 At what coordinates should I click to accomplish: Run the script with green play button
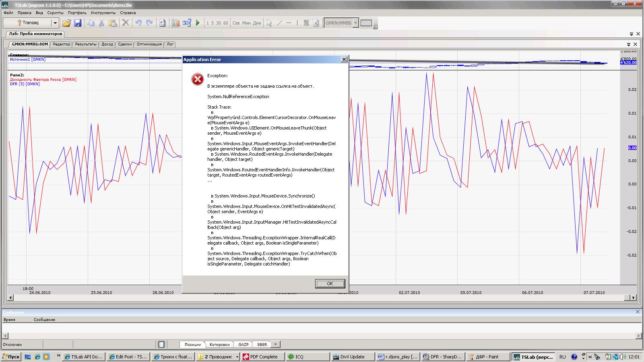tap(198, 23)
